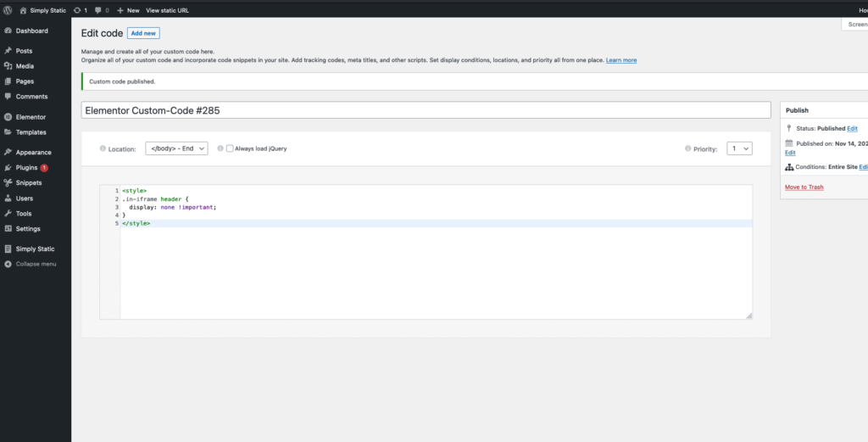The image size is (868, 442).
Task: Click the Comments icon in sidebar
Action: 8,97
